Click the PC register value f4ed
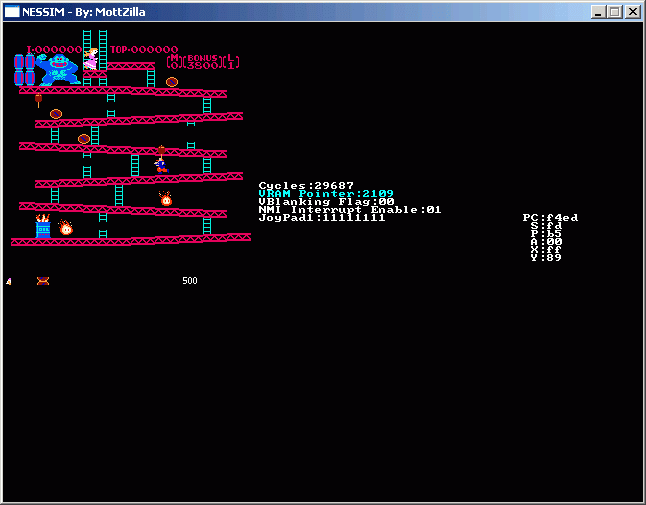This screenshot has height=505, width=646. tap(550, 217)
